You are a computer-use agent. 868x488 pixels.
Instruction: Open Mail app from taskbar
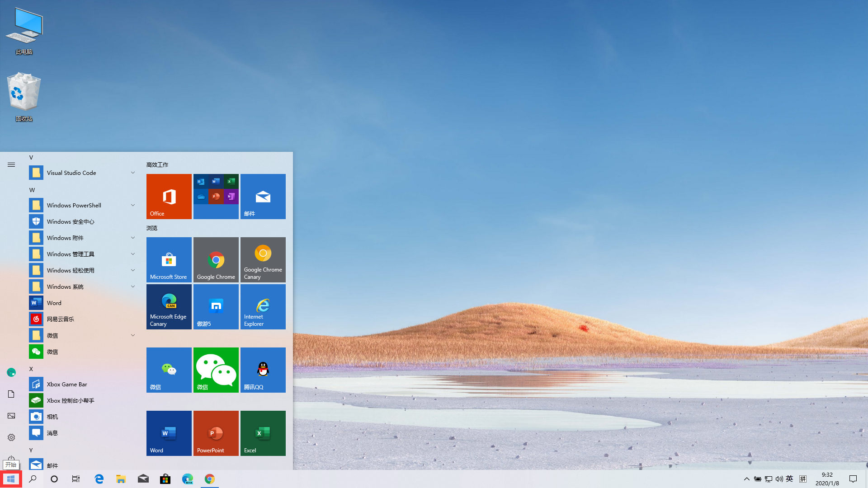point(143,479)
